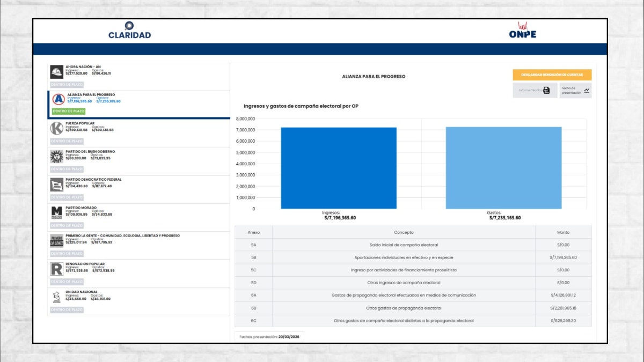Select the Alianza para el Progreso logo
The height and width of the screenshot is (362, 644).
tap(58, 99)
